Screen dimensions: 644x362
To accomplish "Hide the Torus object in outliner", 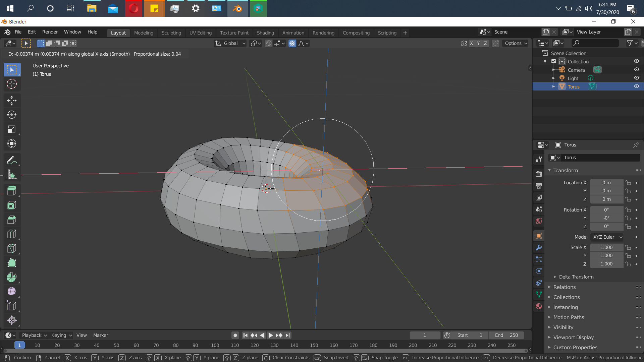I will coord(636,86).
